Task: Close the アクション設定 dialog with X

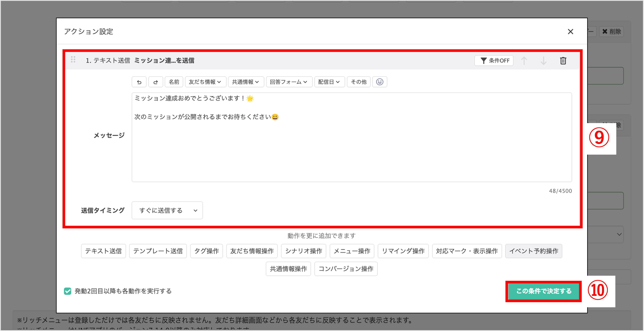Action: click(570, 32)
